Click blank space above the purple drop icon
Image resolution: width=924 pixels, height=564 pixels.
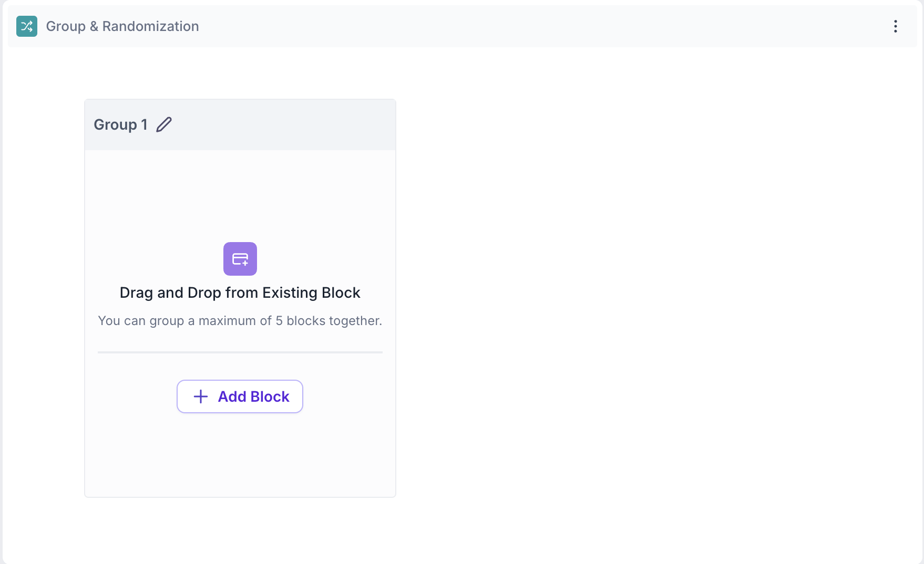point(240,194)
